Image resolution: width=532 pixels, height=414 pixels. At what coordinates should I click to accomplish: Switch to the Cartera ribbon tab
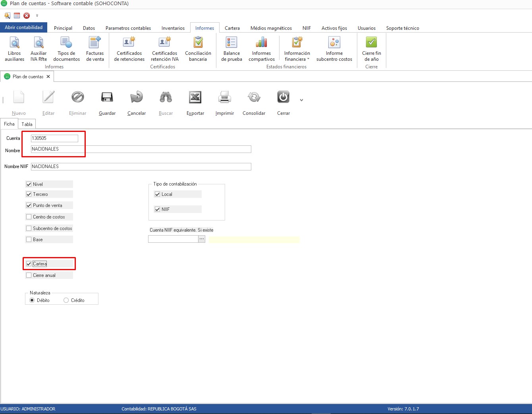[232, 28]
